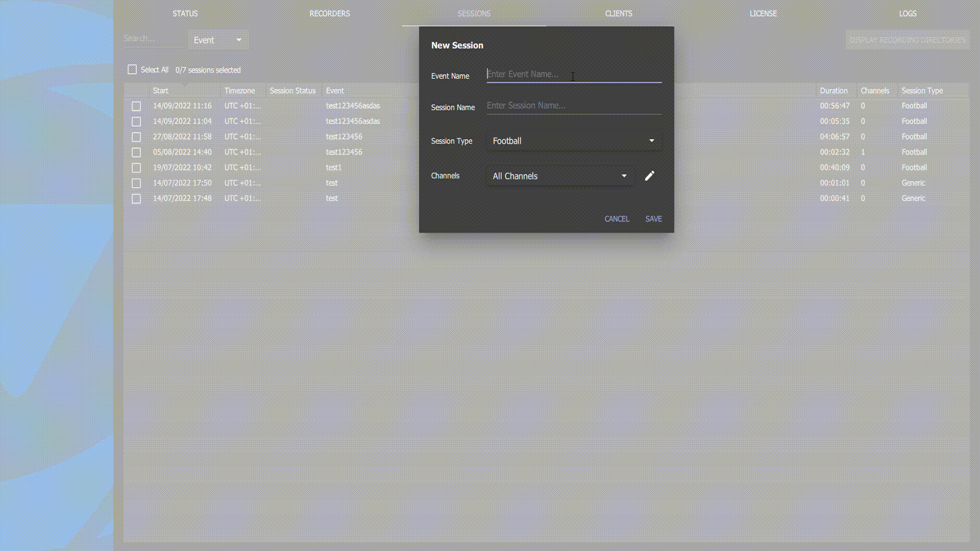Click Display Recording Directories button
Image resolution: width=980 pixels, height=551 pixels.
908,40
